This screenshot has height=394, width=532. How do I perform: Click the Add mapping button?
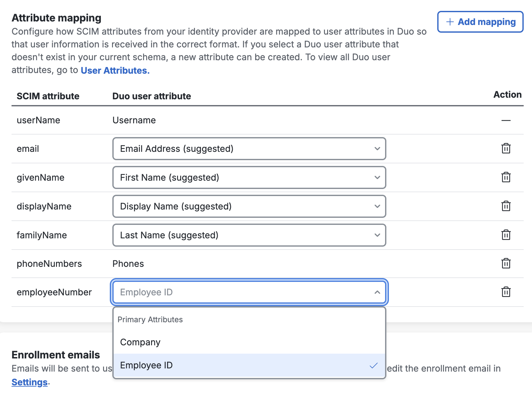480,22
